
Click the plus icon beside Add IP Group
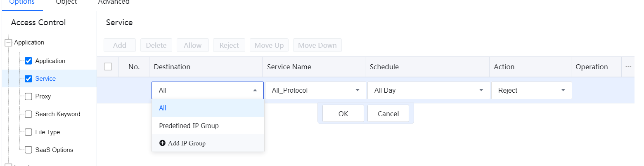coord(162,143)
